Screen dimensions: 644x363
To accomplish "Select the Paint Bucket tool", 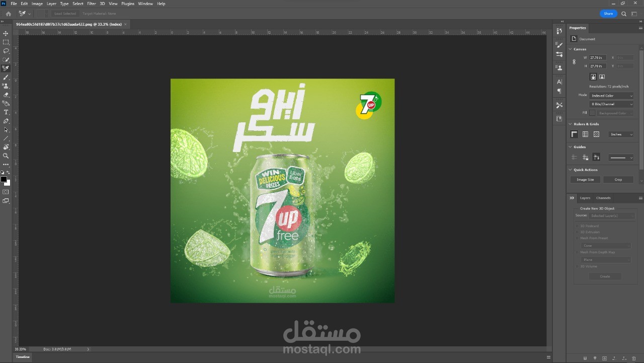I will (6, 103).
